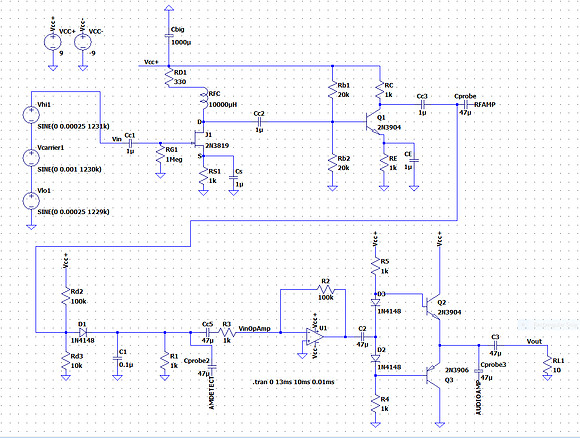Viewport: 580px width, 438px height.
Task: Select capacitor Cprobe3 47µ
Action: click(479, 371)
